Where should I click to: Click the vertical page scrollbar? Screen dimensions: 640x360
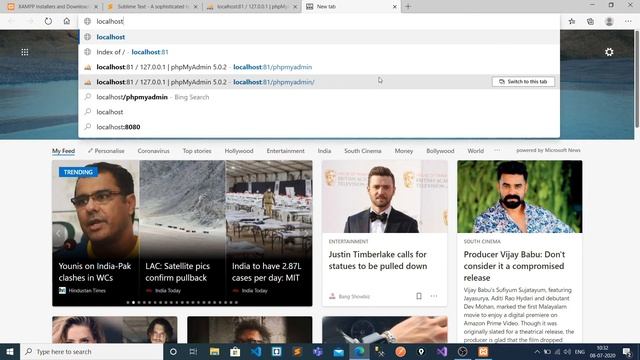click(637, 80)
